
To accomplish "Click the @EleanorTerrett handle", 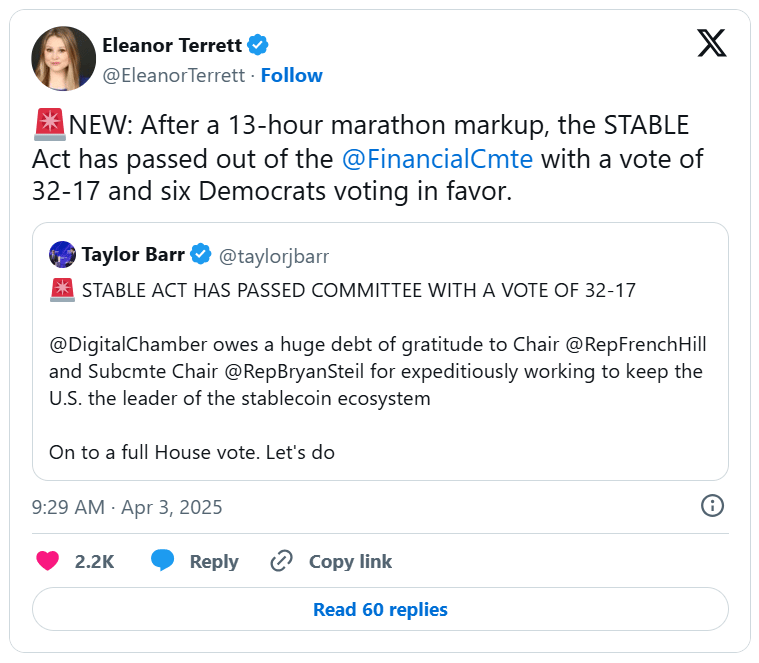I will click(x=174, y=75).
